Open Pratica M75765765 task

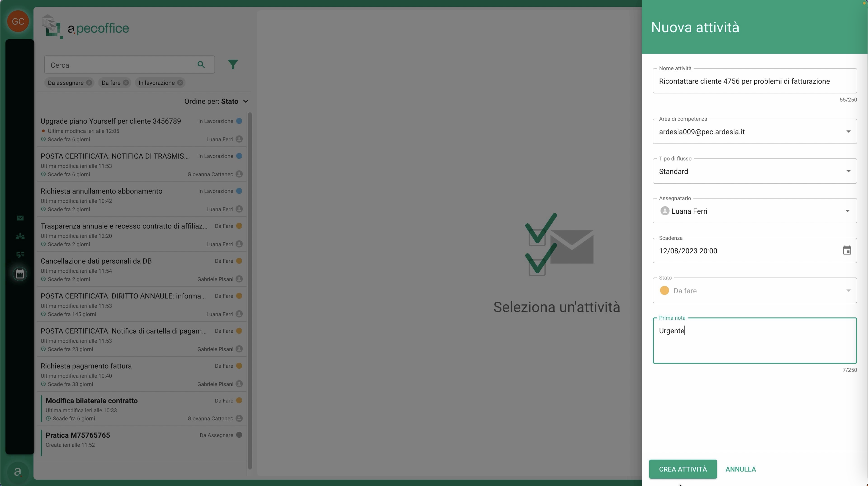[142, 443]
